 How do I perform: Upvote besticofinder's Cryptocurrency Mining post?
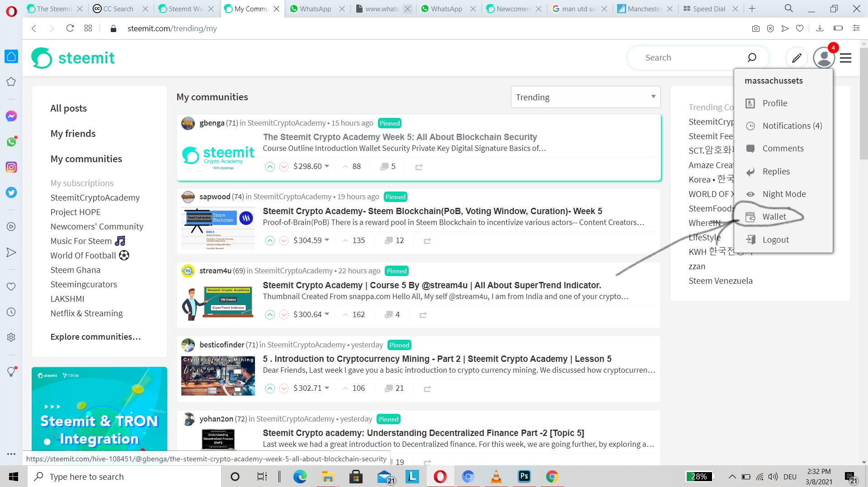(270, 389)
